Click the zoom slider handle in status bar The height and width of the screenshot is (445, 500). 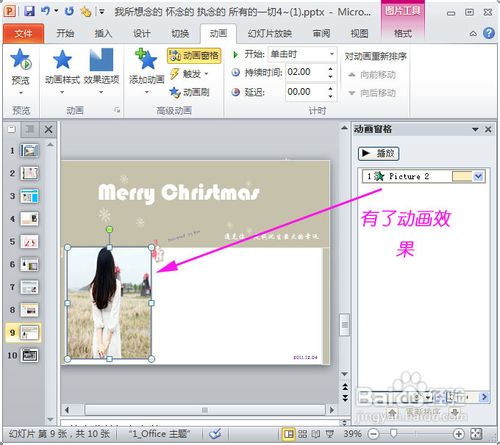[x=393, y=433]
